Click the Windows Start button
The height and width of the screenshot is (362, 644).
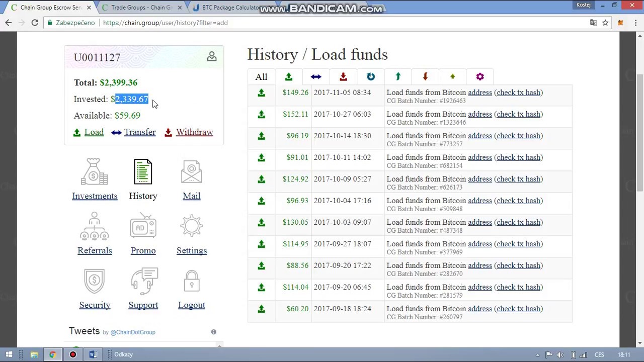pyautogui.click(x=9, y=354)
